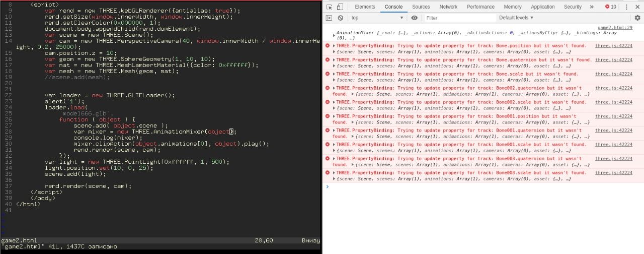
Task: Expand the scene object under the Bone003.scale error
Action: point(335,179)
